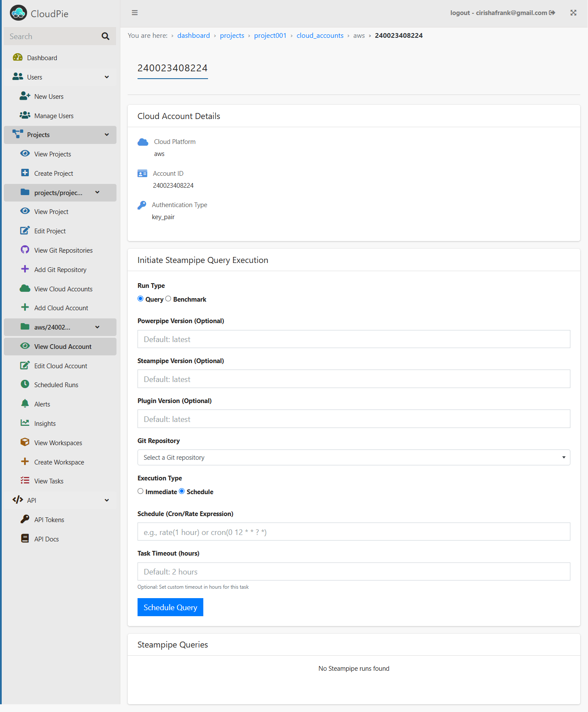The height and width of the screenshot is (712, 588).
Task: Click the Schedule Query button
Action: 170,607
